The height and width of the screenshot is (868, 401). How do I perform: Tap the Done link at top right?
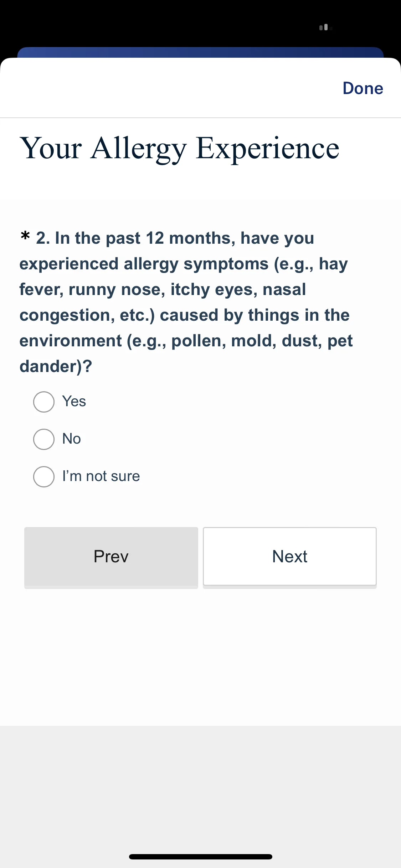[363, 88]
